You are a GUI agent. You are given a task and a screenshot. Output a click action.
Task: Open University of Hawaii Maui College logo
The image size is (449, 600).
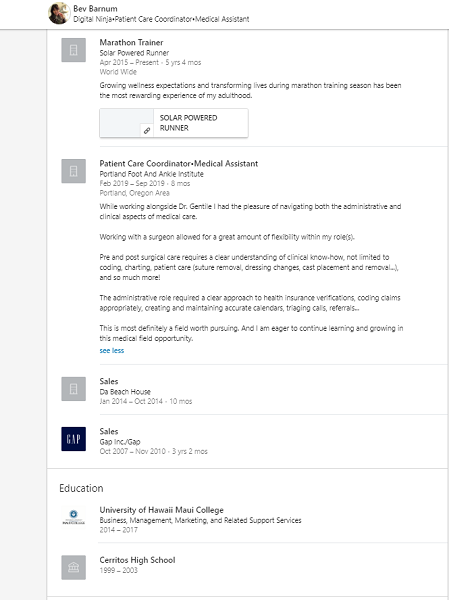73,517
